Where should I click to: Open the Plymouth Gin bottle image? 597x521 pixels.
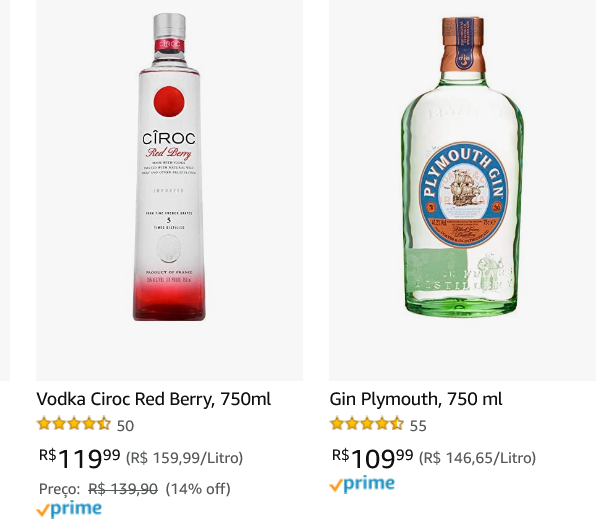tap(463, 167)
